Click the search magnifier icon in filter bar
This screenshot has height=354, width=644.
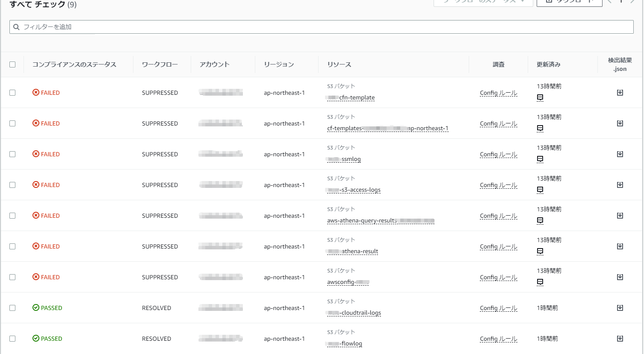(x=16, y=27)
